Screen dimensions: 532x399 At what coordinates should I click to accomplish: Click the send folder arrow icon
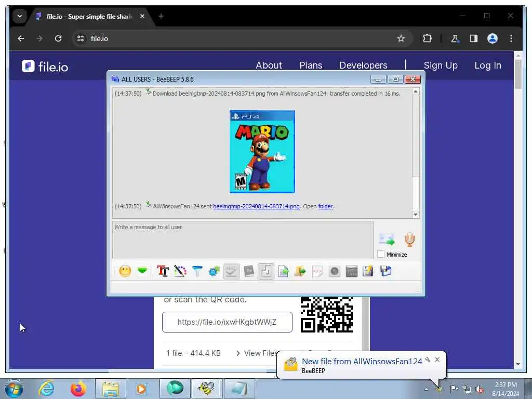point(300,271)
